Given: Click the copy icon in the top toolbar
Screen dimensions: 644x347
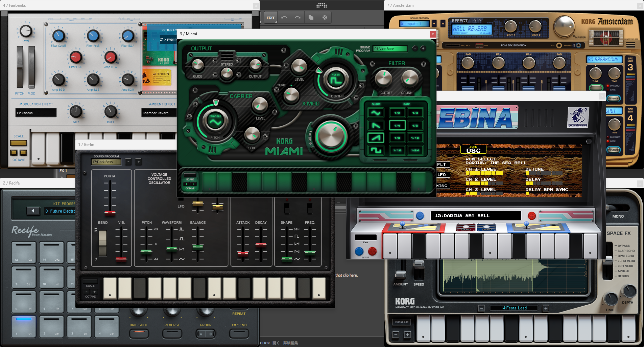Looking at the screenshot, I should pos(311,18).
